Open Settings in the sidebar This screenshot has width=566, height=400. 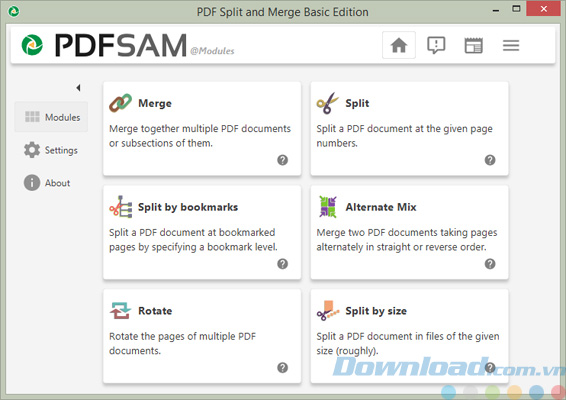coord(51,150)
